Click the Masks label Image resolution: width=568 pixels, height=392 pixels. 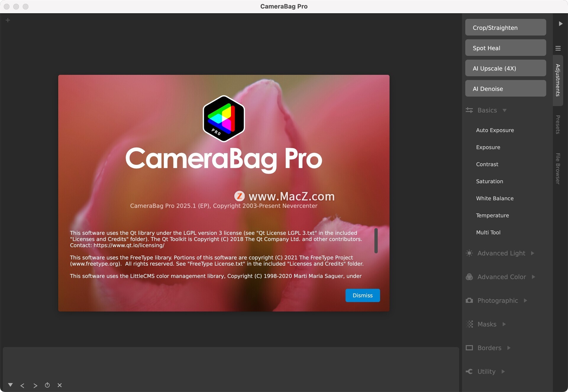[487, 324]
